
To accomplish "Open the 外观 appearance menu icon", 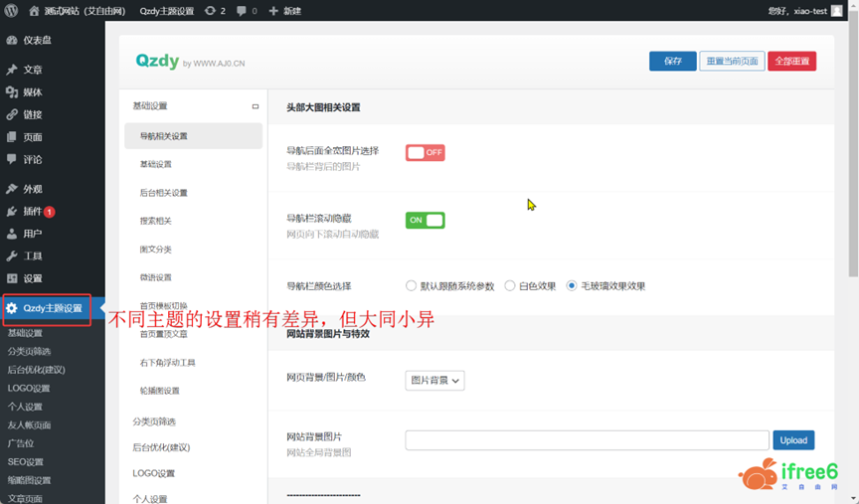I will (12, 189).
